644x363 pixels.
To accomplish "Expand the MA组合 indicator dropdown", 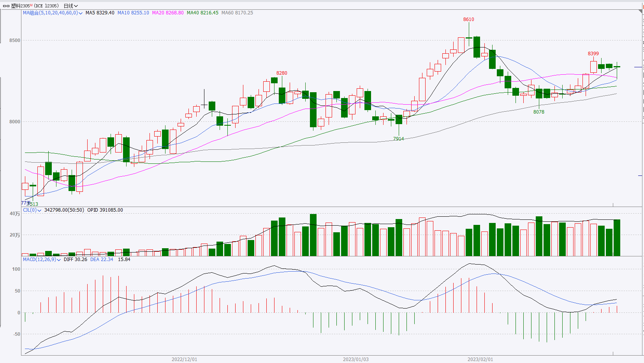I will [x=81, y=13].
